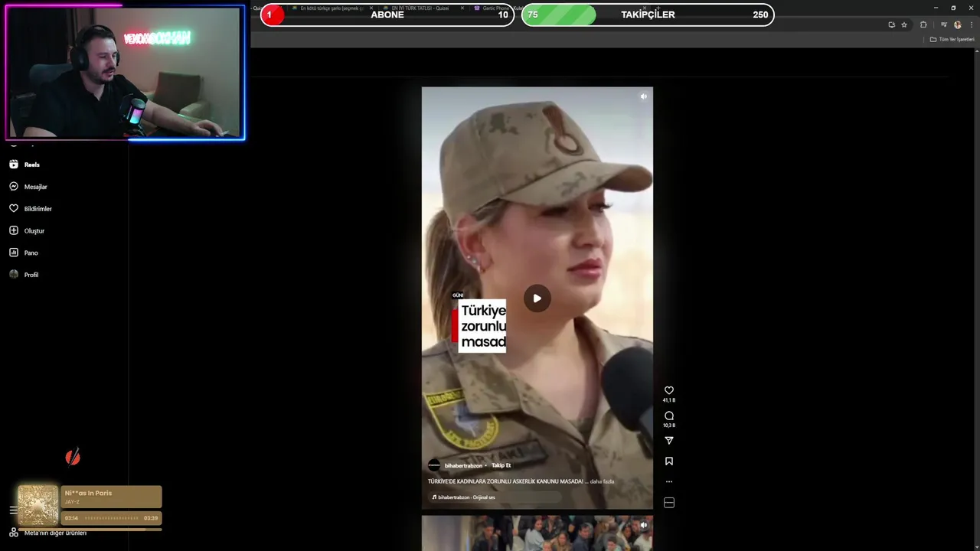
Task: Click the Oluştur (create) plus icon
Action: (x=14, y=230)
